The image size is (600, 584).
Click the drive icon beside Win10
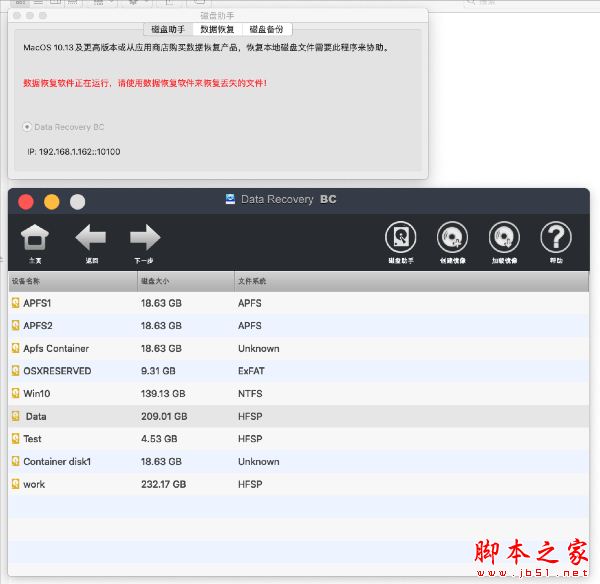pos(15,393)
